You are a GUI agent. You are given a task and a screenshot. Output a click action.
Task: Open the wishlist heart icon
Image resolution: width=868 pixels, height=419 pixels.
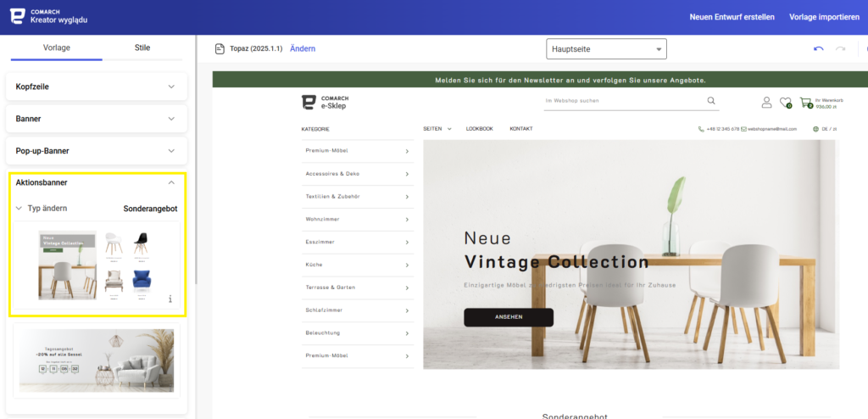[786, 103]
